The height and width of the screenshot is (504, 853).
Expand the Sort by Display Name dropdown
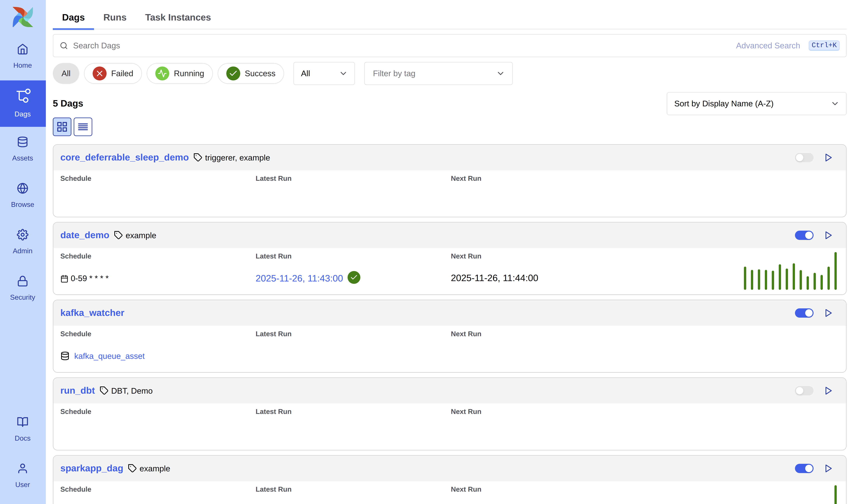pyautogui.click(x=756, y=104)
